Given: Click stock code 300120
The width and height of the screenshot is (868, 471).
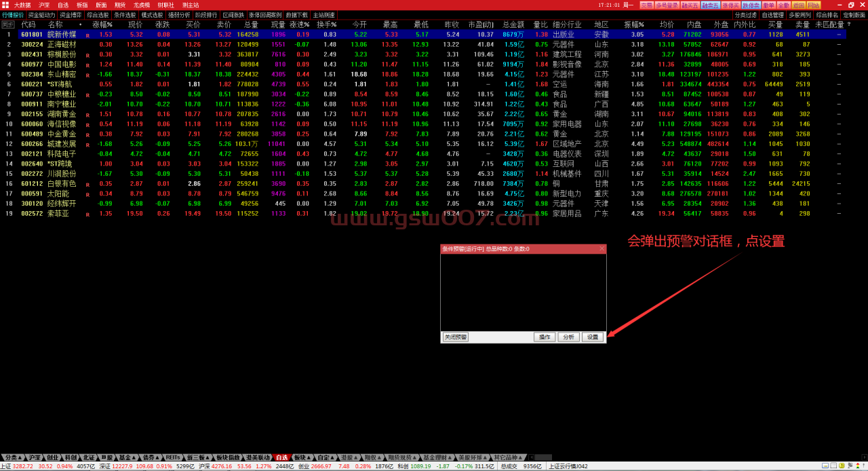Looking at the screenshot, I should click(32, 204).
